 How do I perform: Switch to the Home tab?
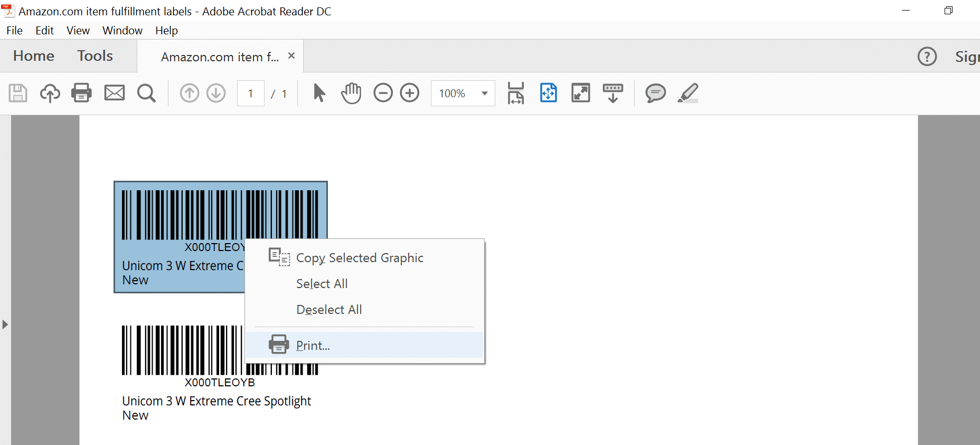tap(34, 56)
